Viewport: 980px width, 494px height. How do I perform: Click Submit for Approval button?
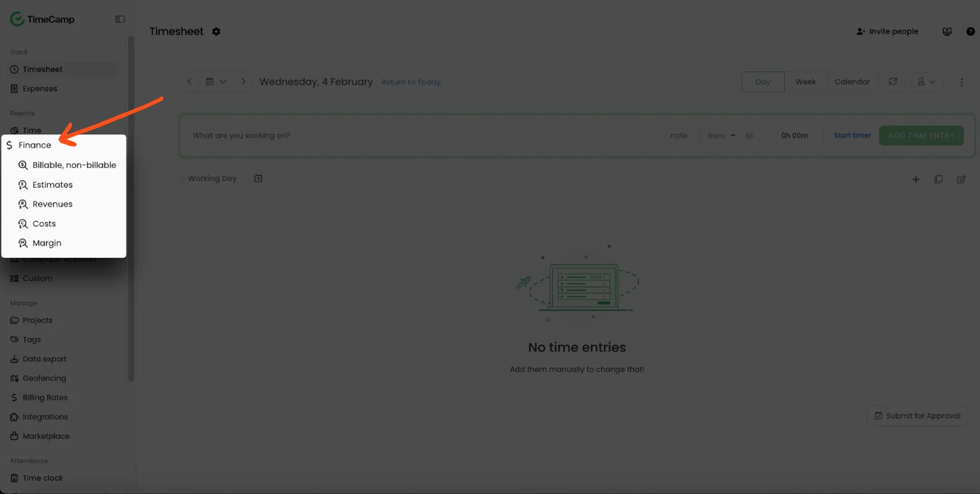(x=917, y=416)
